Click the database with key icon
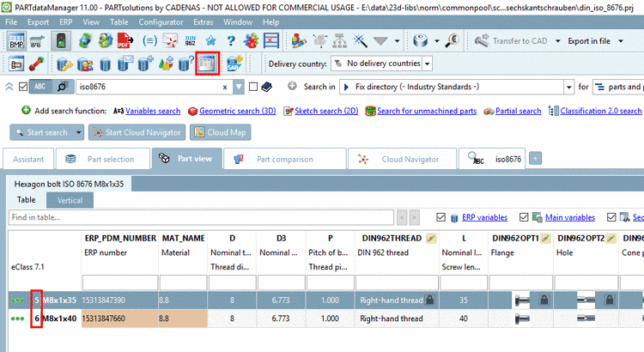 pyautogui.click(x=64, y=64)
